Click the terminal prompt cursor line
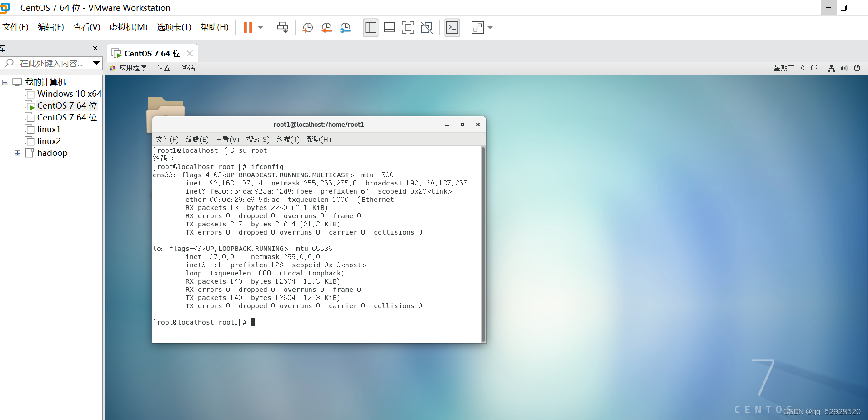The width and height of the screenshot is (868, 420). point(204,322)
